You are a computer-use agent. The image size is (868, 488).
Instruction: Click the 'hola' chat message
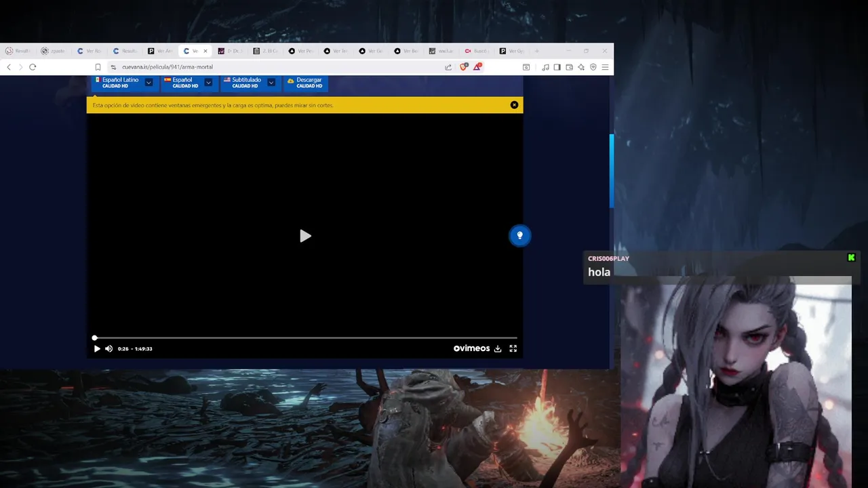point(599,272)
